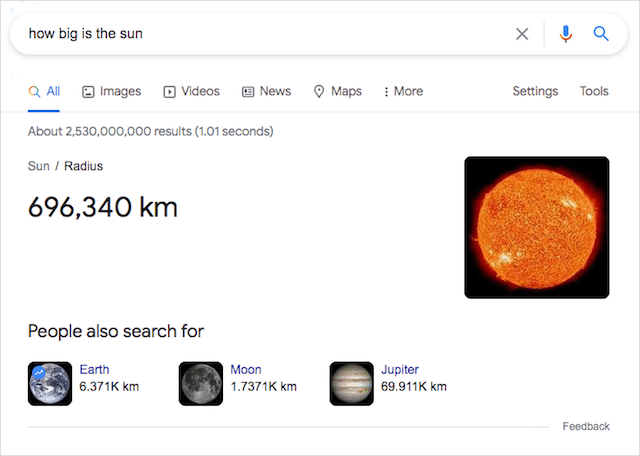Image resolution: width=640 pixels, height=456 pixels.
Task: Expand the More options menu
Action: click(x=403, y=91)
